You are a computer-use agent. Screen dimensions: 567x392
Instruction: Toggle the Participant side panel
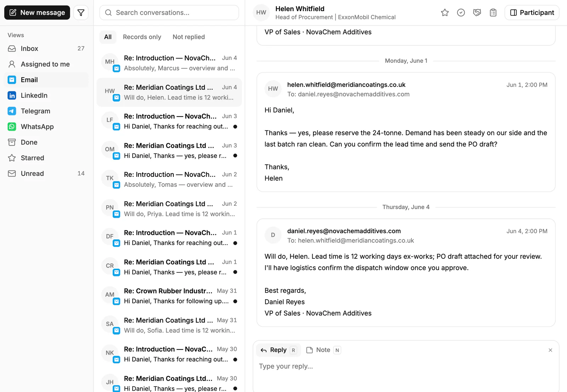point(532,13)
